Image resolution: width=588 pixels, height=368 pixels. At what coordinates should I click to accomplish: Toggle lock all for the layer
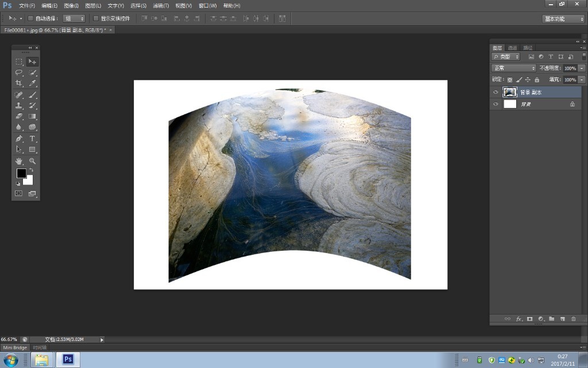537,79
